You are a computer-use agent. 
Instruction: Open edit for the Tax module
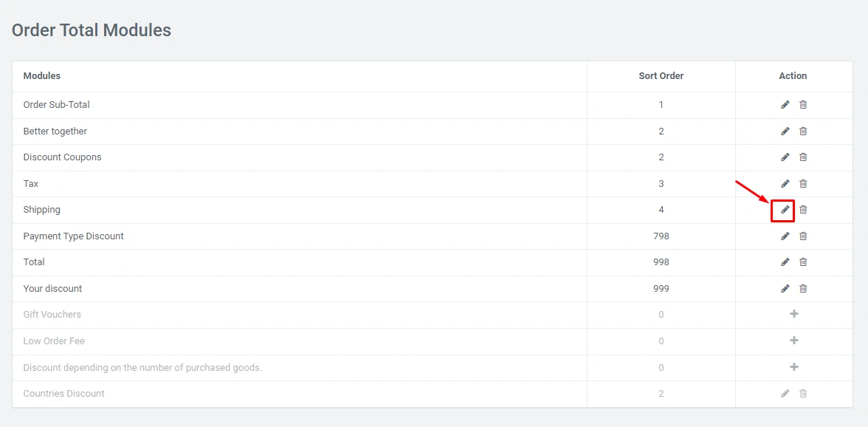click(785, 184)
